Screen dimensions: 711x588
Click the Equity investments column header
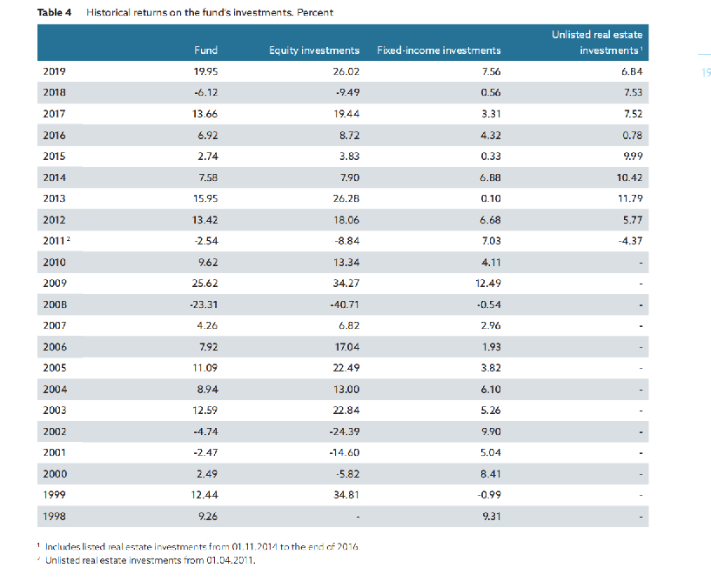(x=314, y=50)
